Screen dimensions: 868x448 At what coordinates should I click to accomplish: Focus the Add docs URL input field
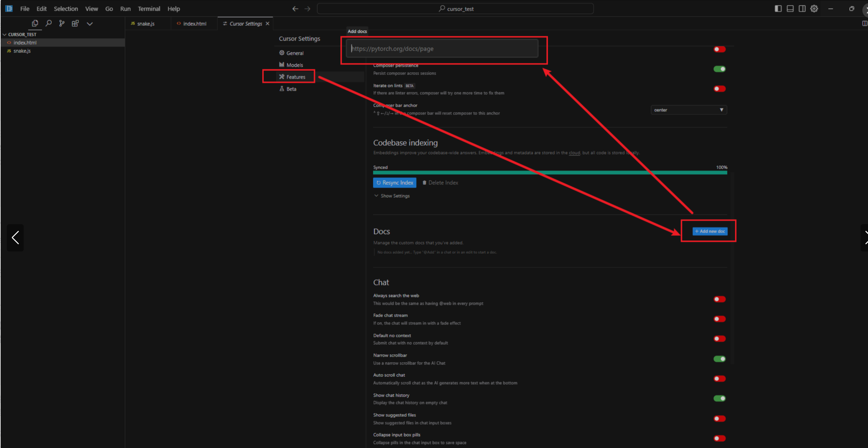pos(441,49)
